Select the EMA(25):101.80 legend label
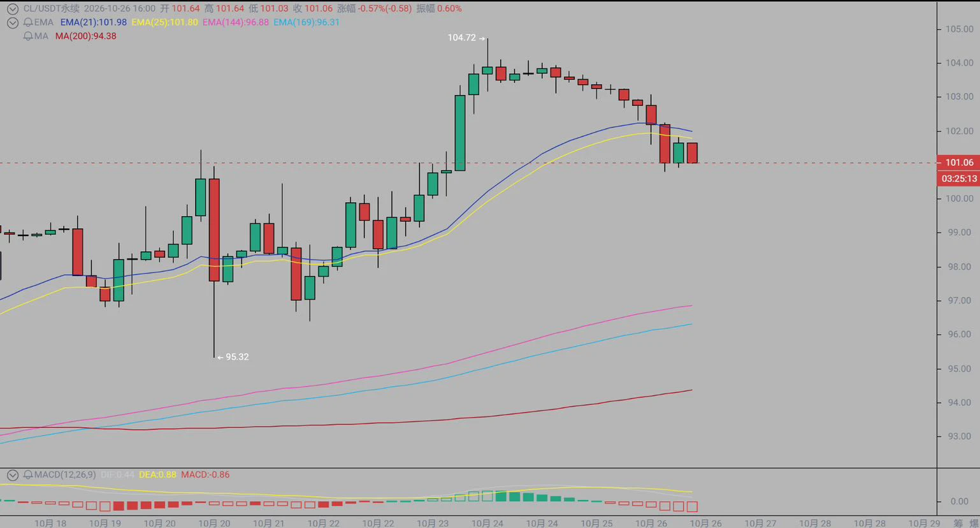980x528 pixels. click(x=164, y=22)
